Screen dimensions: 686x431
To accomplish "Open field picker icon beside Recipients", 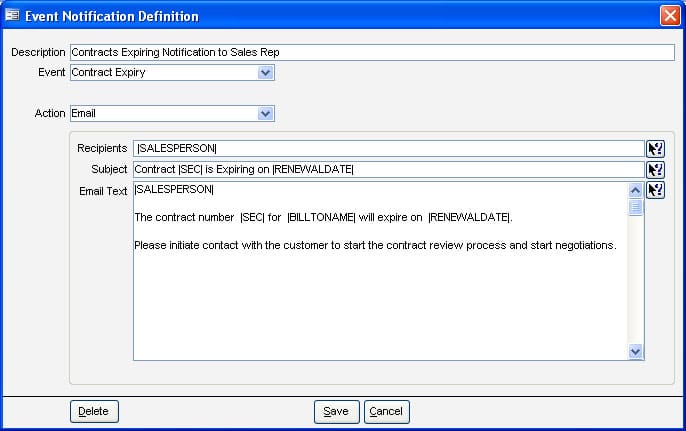I will pyautogui.click(x=655, y=149).
